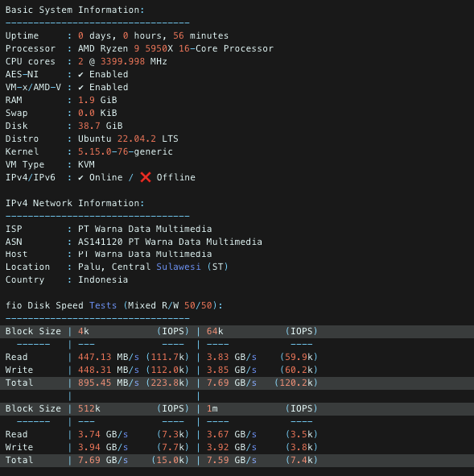
Task: Click the Disk size 38.7 GiB value
Action: 100,126
